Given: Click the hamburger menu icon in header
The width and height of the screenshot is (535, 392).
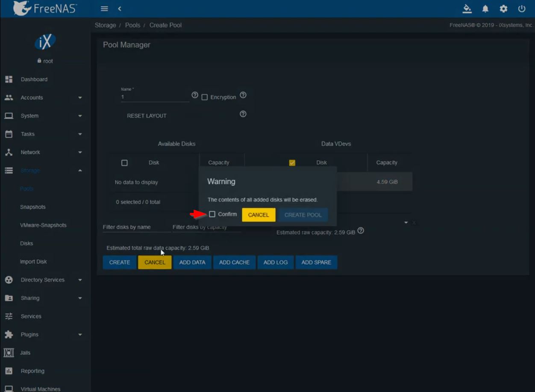Looking at the screenshot, I should pyautogui.click(x=104, y=9).
